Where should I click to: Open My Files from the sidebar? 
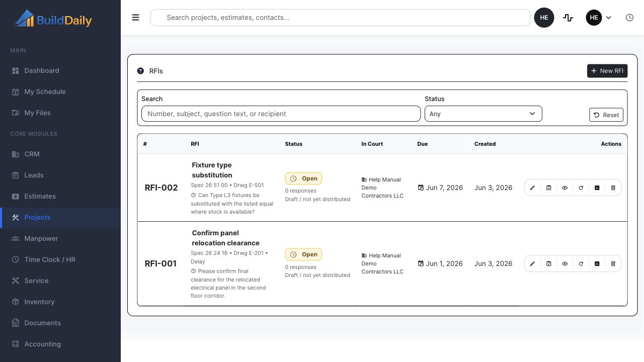pos(60,113)
